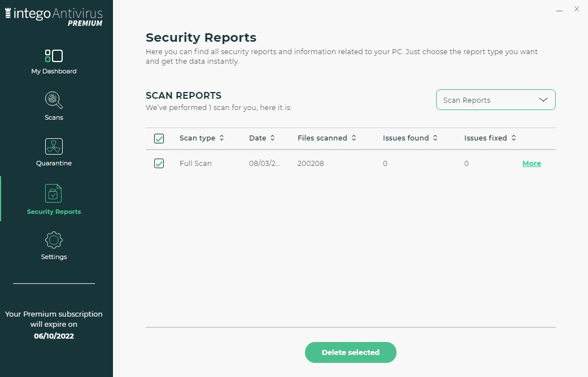Uncheck the Full Scan row checkbox
The width and height of the screenshot is (588, 377).
pos(159,164)
